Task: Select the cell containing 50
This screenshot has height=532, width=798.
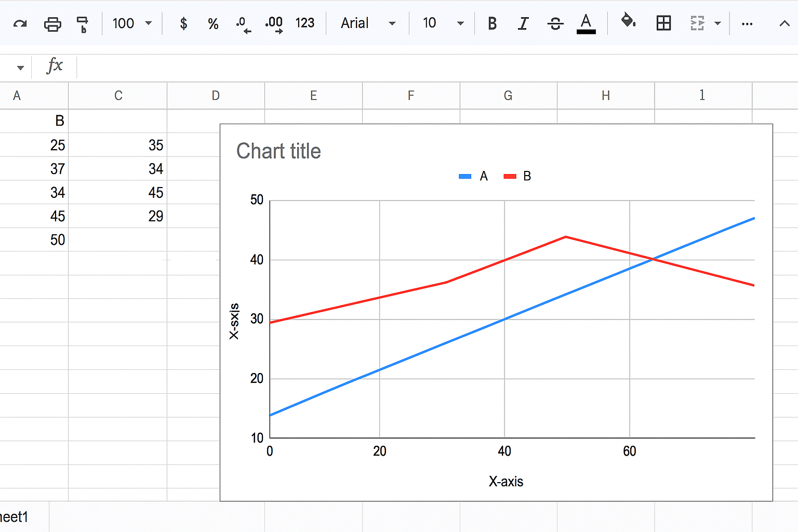Action: tap(34, 240)
